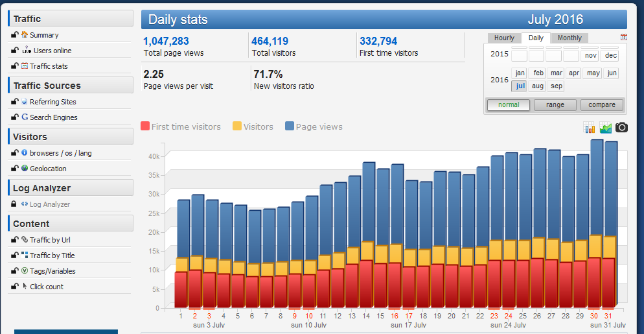Switch to the Hourly tab
This screenshot has width=644, height=334.
coord(504,38)
